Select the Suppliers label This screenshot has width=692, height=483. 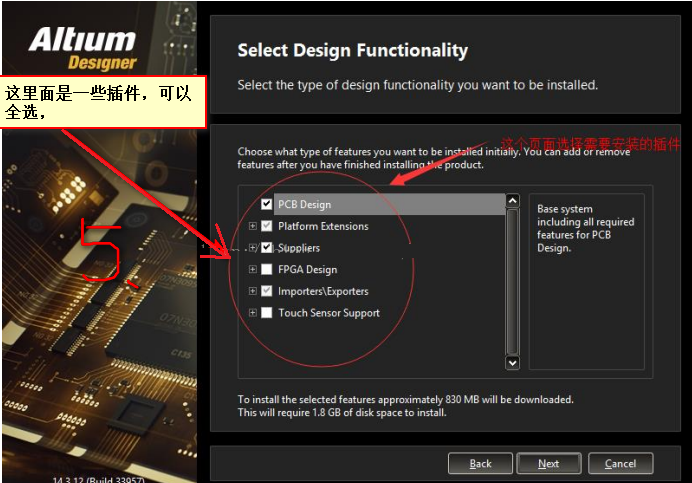299,248
